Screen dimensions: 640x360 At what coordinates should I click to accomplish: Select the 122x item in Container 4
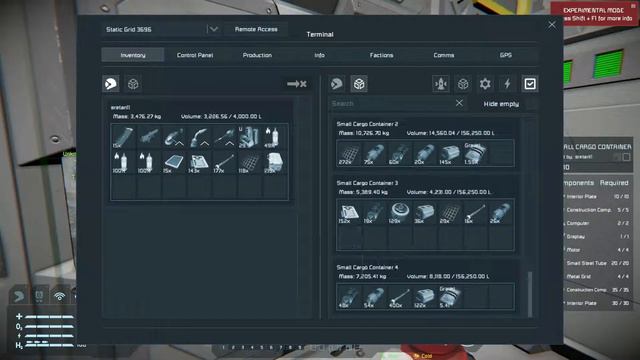pyautogui.click(x=425, y=297)
